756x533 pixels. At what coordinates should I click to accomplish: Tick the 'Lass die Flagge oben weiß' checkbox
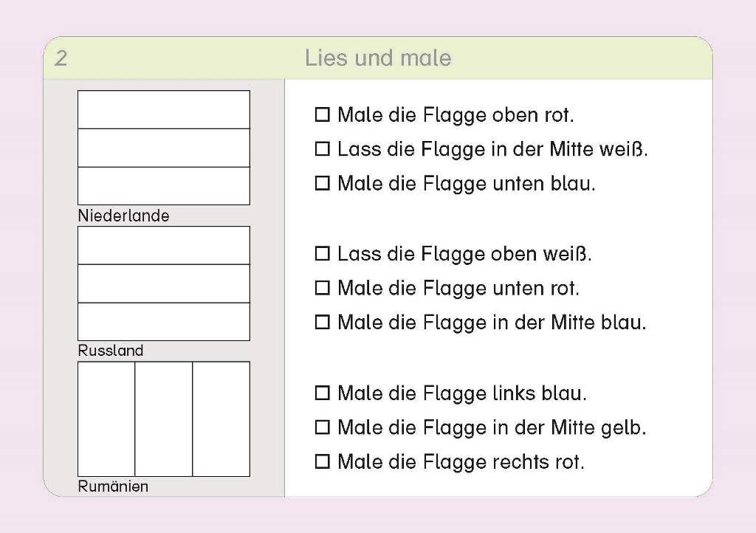[x=322, y=254]
